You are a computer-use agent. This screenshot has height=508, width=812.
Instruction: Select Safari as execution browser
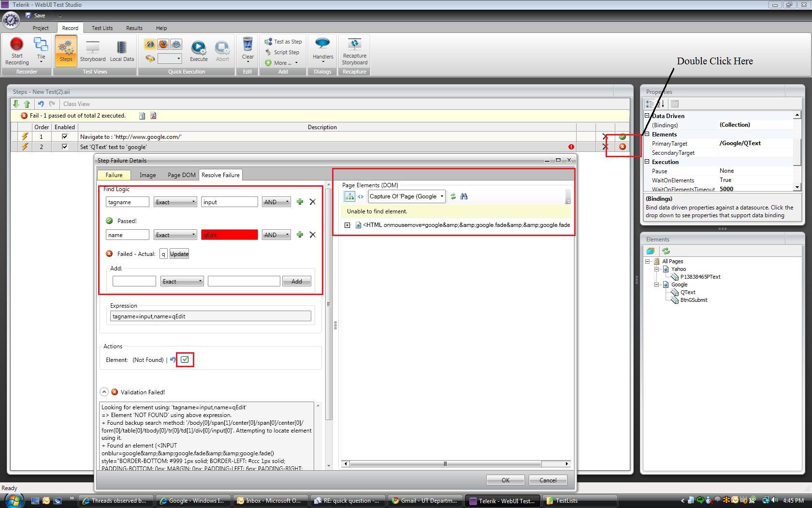(176, 45)
